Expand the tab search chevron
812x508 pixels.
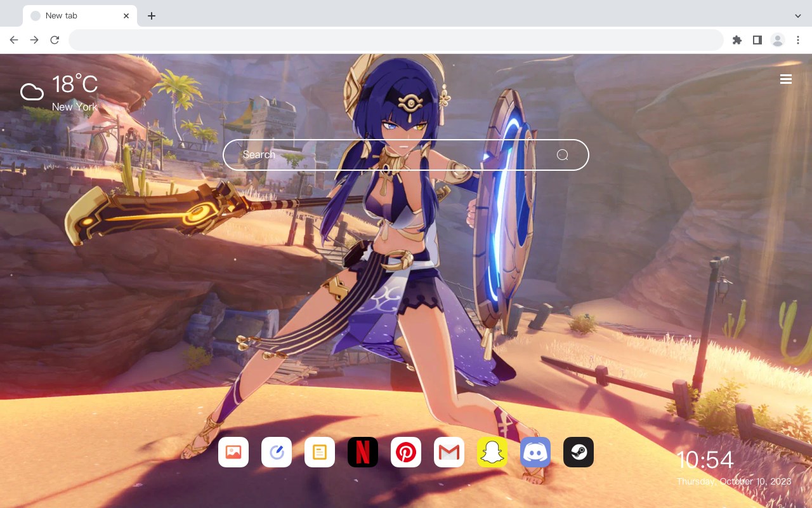(797, 16)
